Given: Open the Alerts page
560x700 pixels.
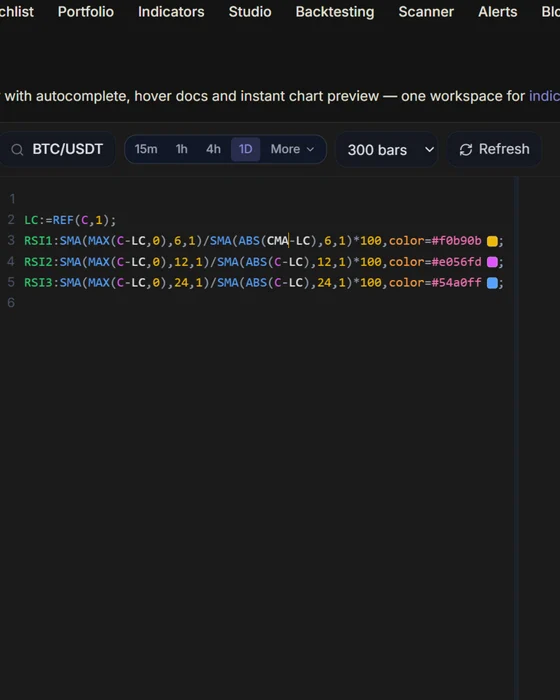Looking at the screenshot, I should pyautogui.click(x=497, y=12).
